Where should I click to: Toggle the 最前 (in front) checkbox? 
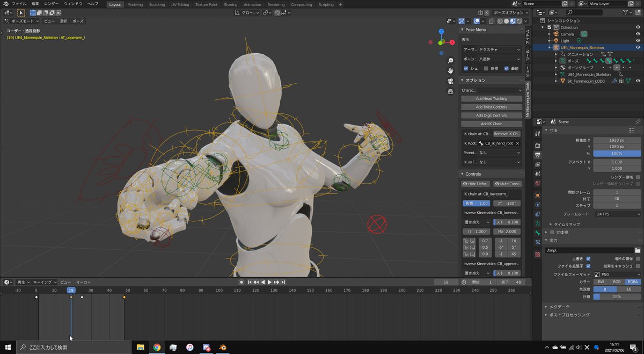point(507,69)
